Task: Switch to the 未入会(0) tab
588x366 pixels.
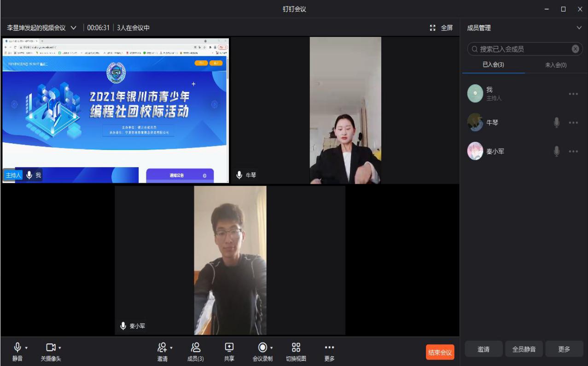Action: pyautogui.click(x=556, y=65)
